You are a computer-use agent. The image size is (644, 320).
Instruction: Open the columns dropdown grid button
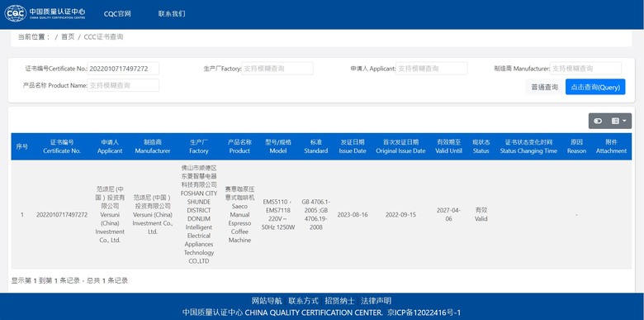(619, 121)
